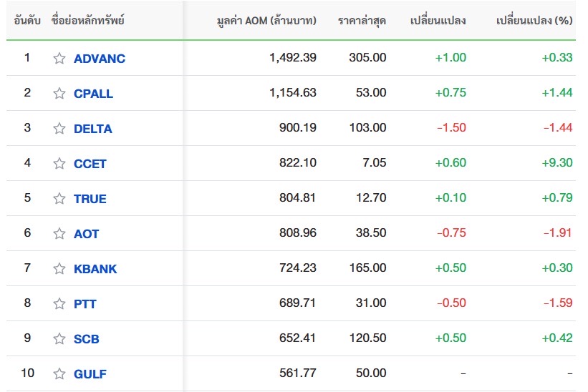
Task: Go to DELTA stock details
Action: click(x=92, y=129)
